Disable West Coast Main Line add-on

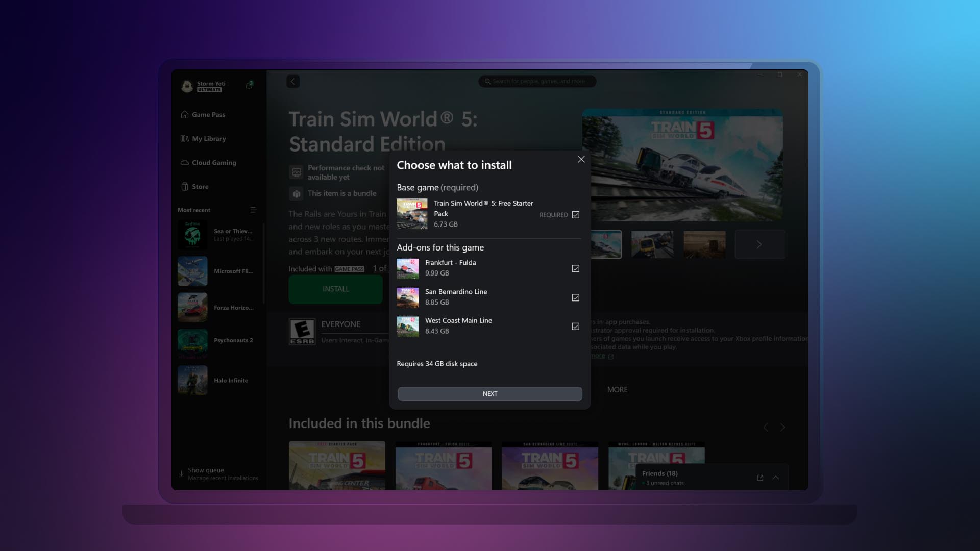click(x=575, y=327)
